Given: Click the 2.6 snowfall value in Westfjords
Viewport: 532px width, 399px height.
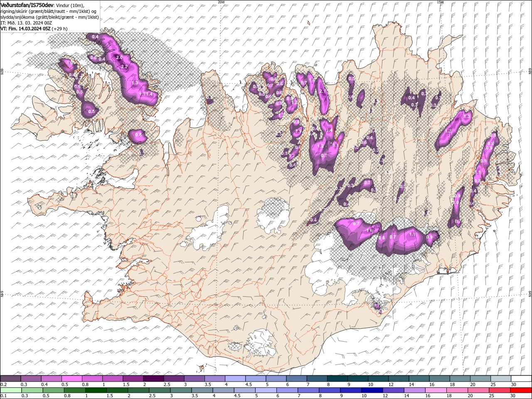Looking at the screenshot, I should pos(119,58).
